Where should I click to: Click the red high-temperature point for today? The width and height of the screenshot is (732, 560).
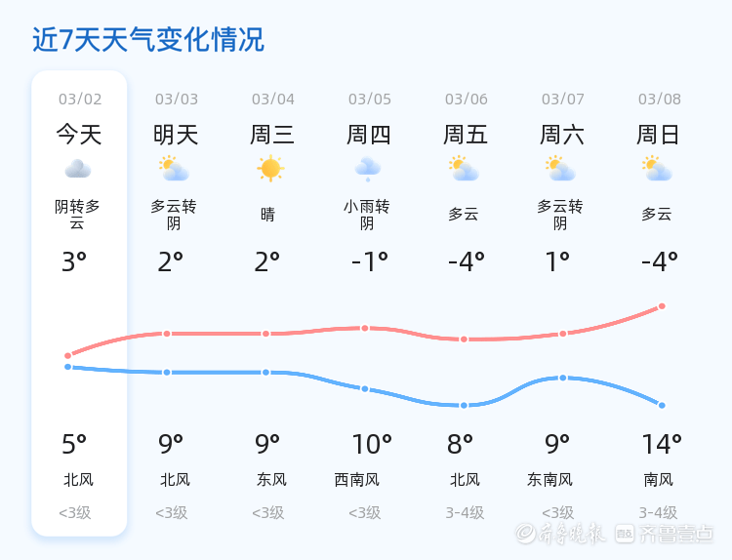68,355
